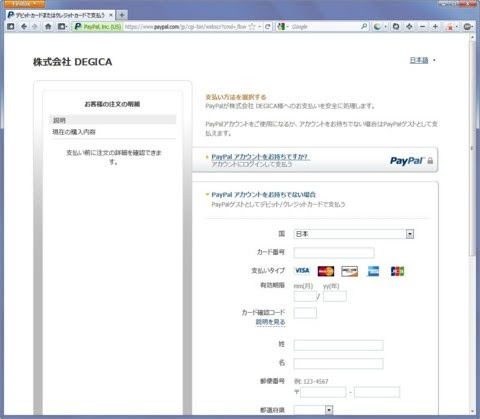Click the MasterCard logo
Image resolution: width=480 pixels, height=419 pixels.
pyautogui.click(x=326, y=271)
